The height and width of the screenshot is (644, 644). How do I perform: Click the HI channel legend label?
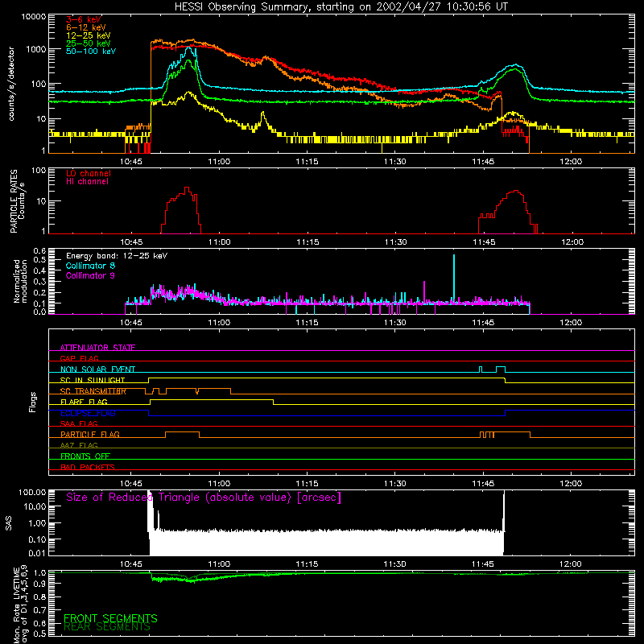coord(87,182)
